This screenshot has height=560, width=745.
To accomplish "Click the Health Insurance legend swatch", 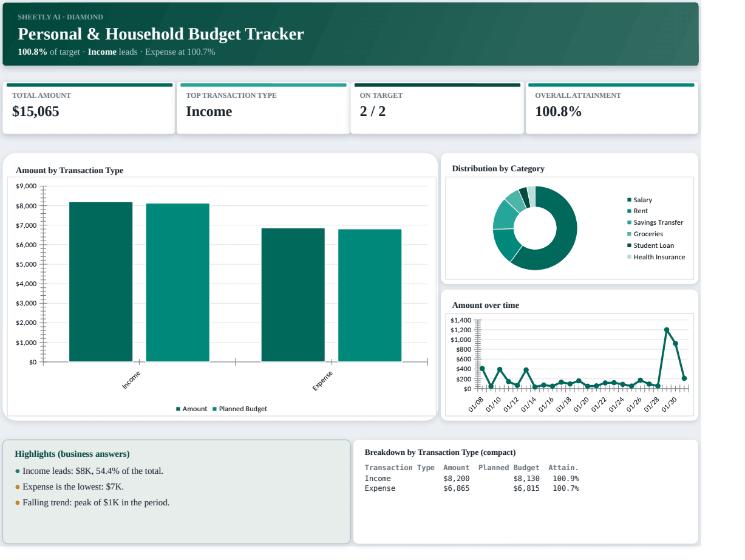I will pyautogui.click(x=629, y=257).
